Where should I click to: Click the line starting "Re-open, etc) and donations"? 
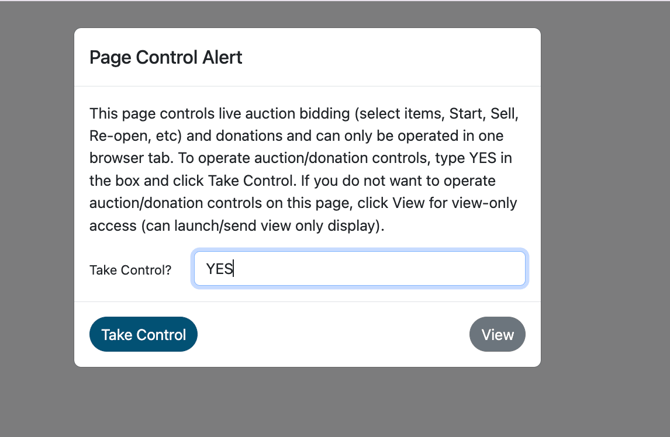click(x=303, y=136)
